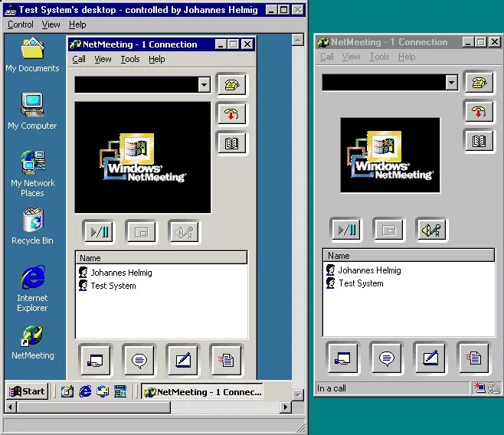504x435 pixels.
Task: Launch Internet Explorer from quick launch bar
Action: 86,391
